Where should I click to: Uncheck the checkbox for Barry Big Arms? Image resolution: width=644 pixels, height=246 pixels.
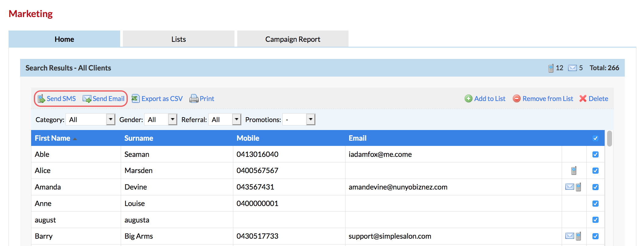coord(595,236)
